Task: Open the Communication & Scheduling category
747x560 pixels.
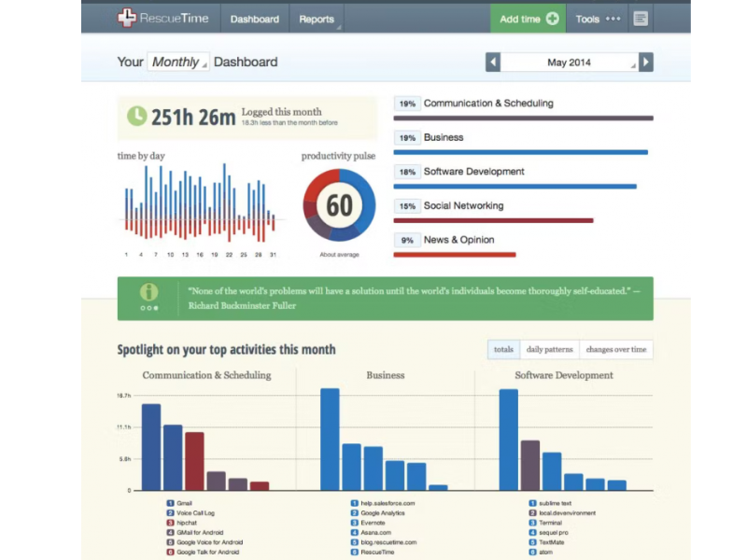Action: pos(487,104)
